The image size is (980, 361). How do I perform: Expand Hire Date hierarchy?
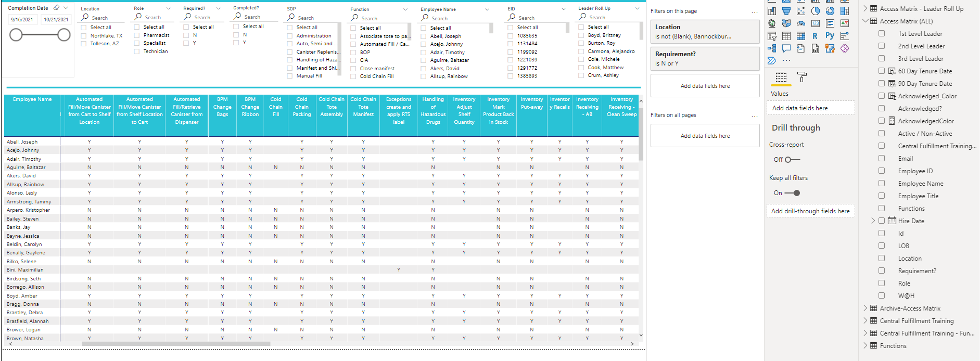[873, 221]
